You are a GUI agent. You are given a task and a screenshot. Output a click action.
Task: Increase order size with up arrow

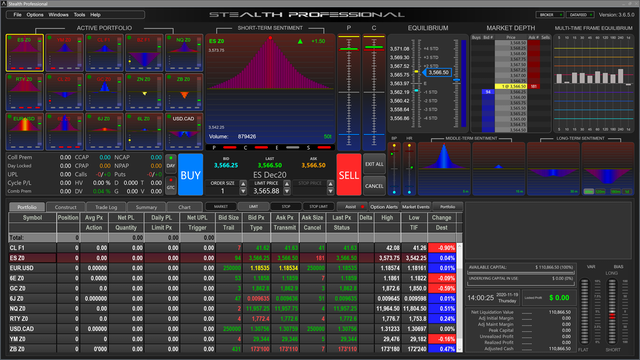coord(243,184)
